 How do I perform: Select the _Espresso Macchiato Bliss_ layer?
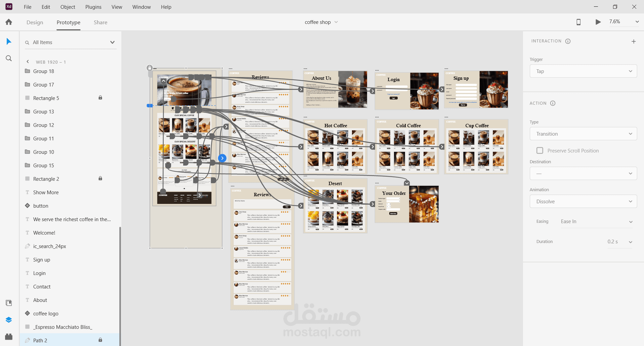click(x=69, y=327)
